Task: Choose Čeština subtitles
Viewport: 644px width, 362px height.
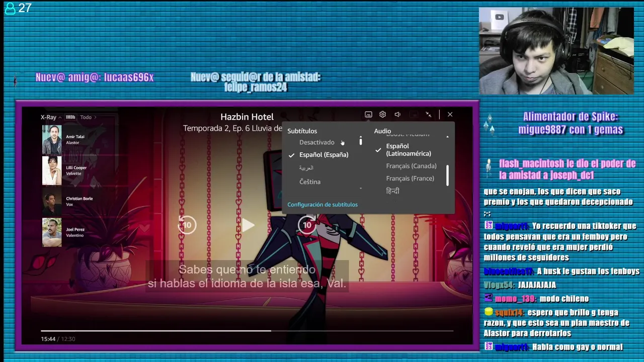Action: [x=310, y=182]
